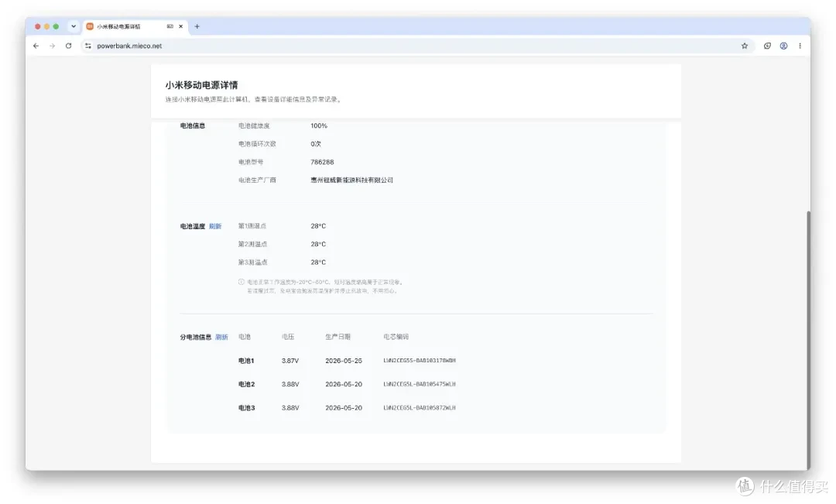Close the 小米移动电源详情 tab
The width and height of the screenshot is (836, 504).
coord(180,26)
